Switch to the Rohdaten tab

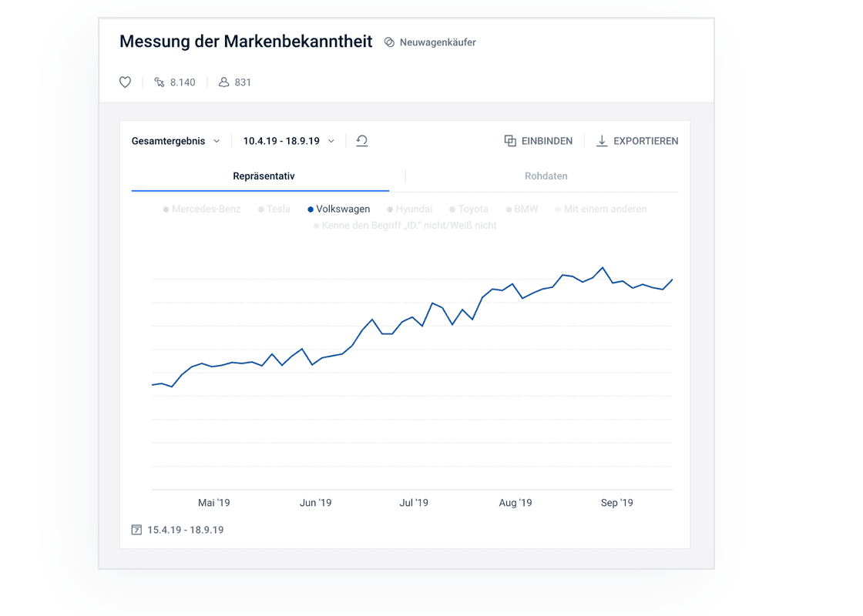(x=546, y=176)
